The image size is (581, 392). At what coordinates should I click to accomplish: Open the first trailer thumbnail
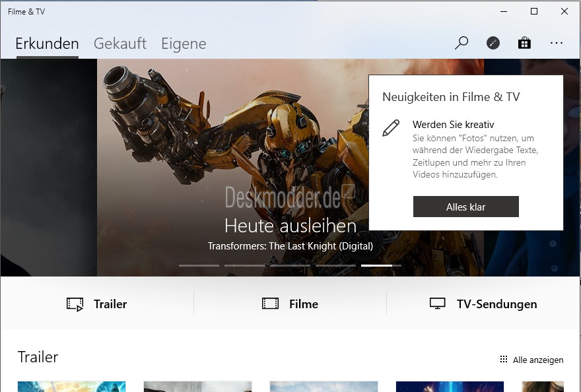[71, 387]
